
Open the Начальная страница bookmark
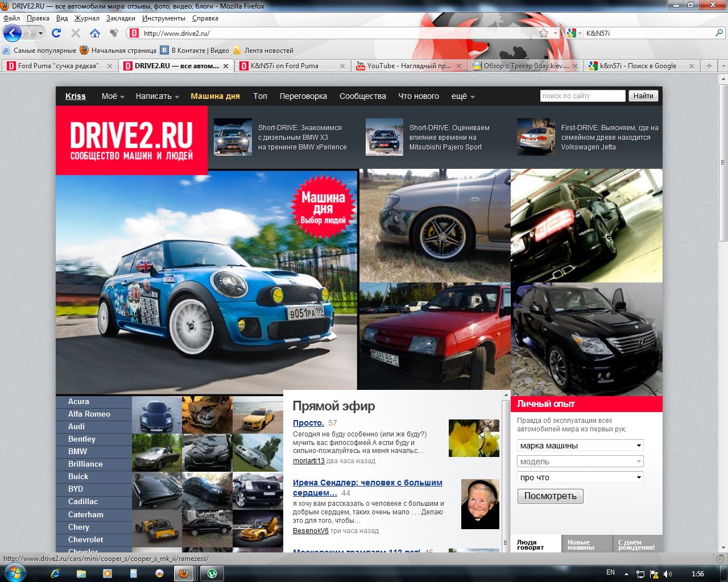118,50
